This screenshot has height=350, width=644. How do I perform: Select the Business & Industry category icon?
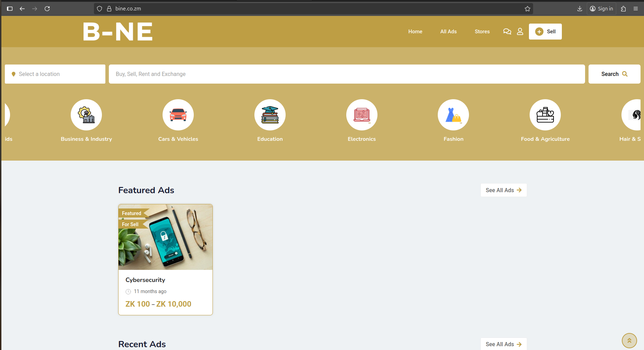[86, 114]
